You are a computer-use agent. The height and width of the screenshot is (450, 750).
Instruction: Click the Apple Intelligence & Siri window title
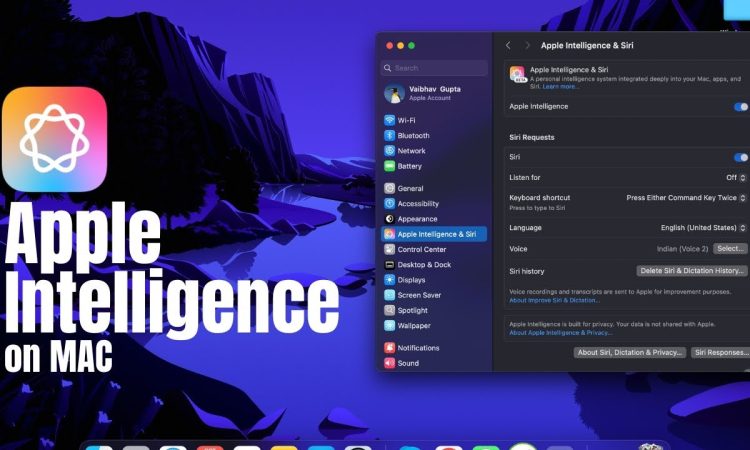[587, 45]
